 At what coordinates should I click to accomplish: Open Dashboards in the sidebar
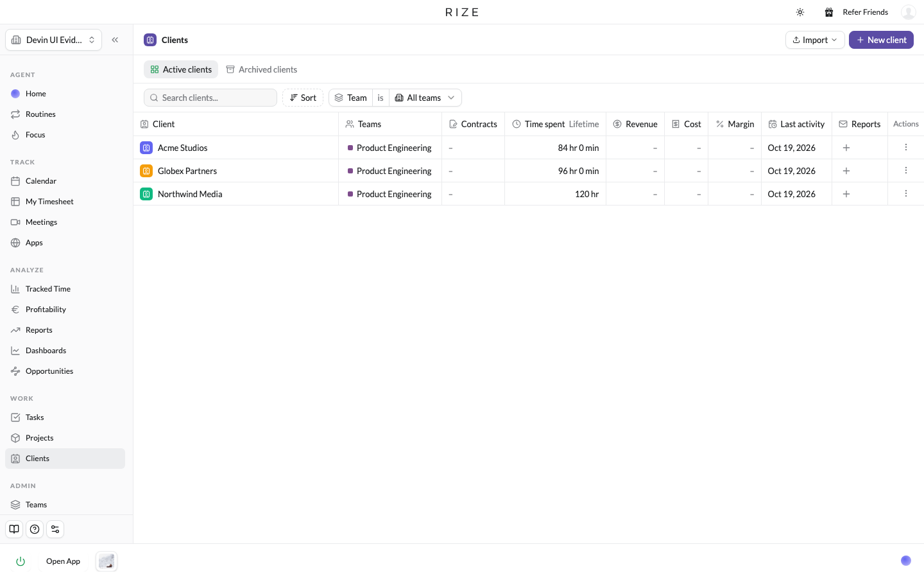coord(65,351)
